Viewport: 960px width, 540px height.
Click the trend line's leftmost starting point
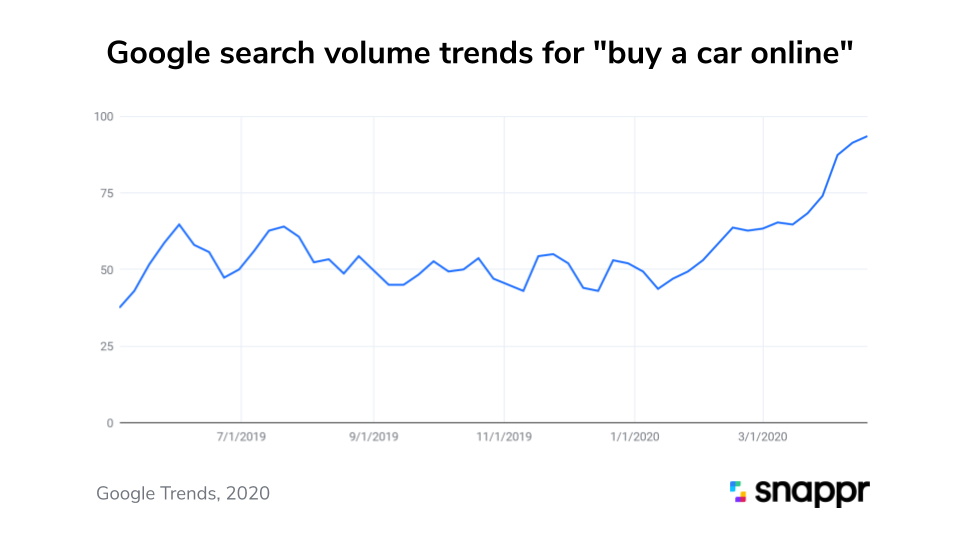[x=120, y=307]
